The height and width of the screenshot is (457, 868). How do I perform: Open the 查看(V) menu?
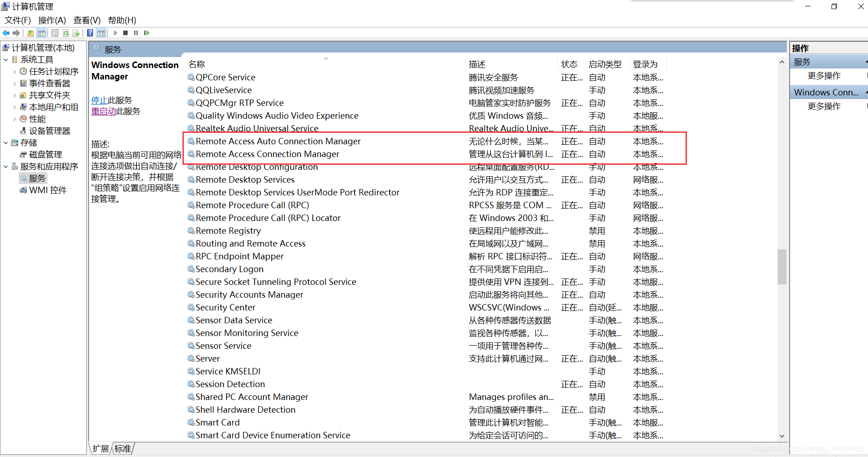pyautogui.click(x=87, y=20)
